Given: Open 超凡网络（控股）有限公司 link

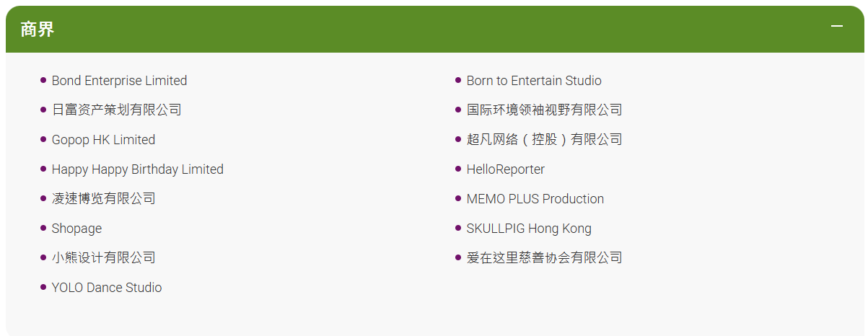Looking at the screenshot, I should pos(544,140).
